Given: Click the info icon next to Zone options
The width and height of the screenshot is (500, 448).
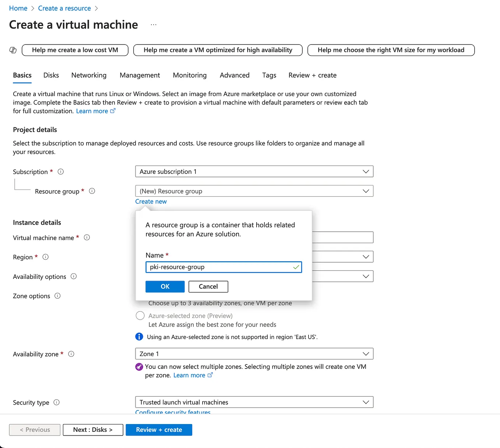Looking at the screenshot, I should click(x=57, y=296).
